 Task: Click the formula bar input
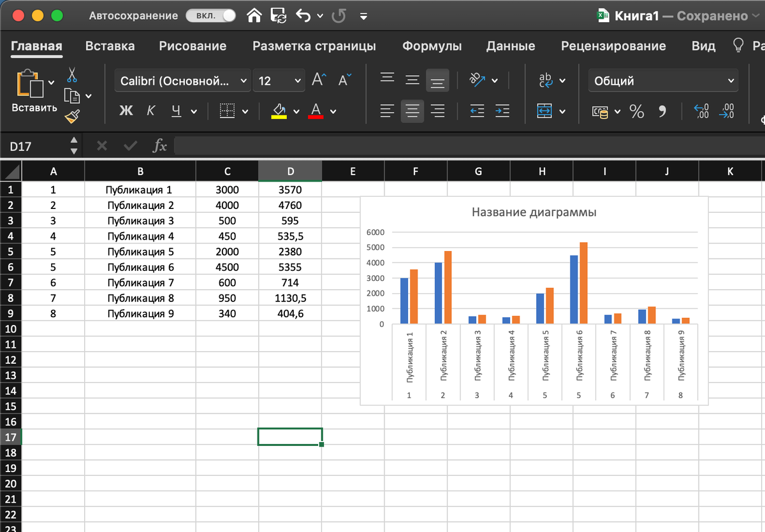coord(469,146)
